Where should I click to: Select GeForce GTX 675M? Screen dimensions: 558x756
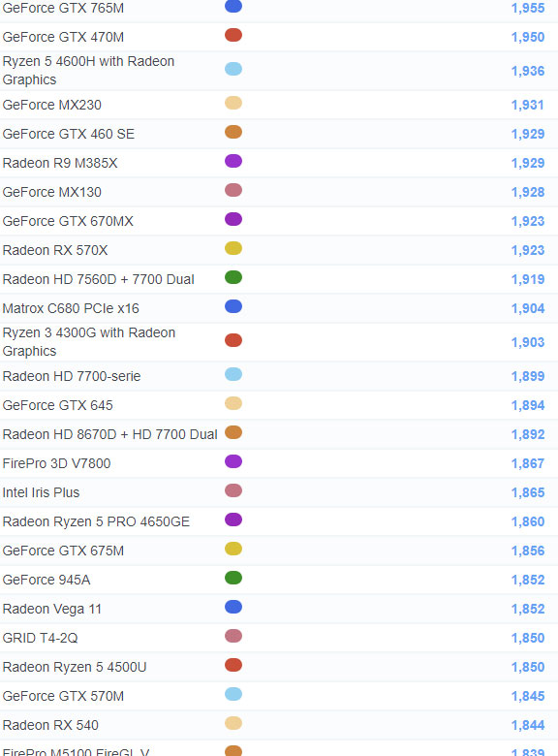tap(63, 551)
